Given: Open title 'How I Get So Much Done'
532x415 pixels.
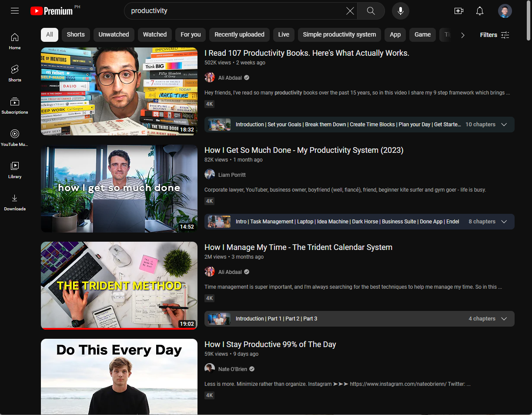Looking at the screenshot, I should (x=304, y=150).
